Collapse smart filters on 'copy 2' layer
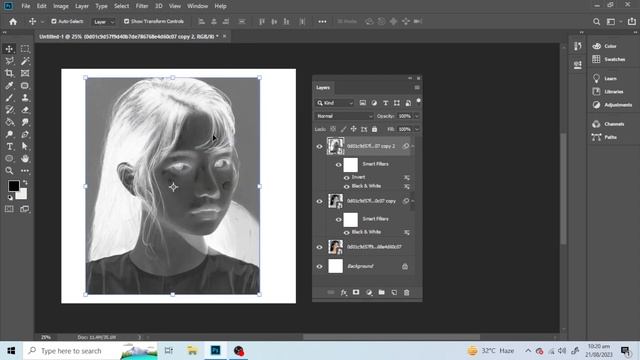Image resolution: width=640 pixels, height=360 pixels. pos(413,146)
